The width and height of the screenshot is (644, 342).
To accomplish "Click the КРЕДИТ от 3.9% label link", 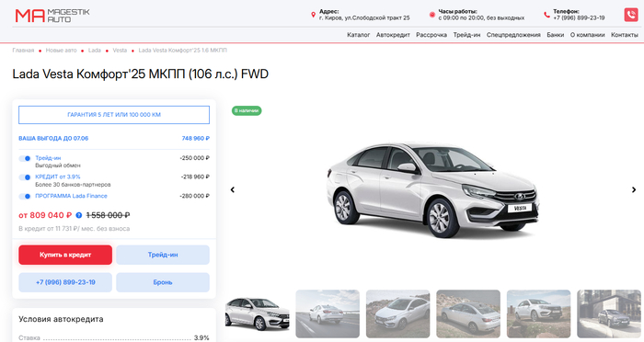I will (58, 177).
